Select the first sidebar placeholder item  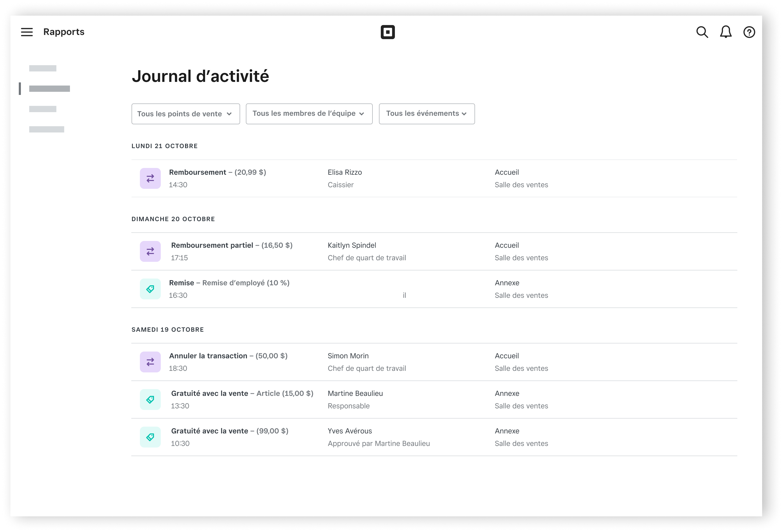pos(43,68)
